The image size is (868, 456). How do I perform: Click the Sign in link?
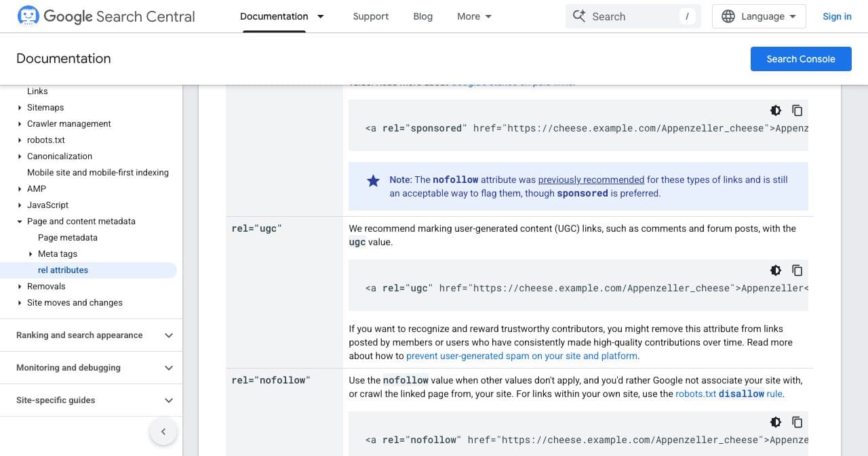point(837,16)
